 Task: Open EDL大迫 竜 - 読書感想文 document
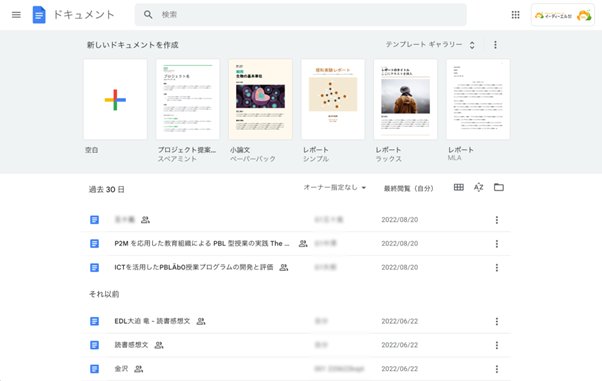152,321
